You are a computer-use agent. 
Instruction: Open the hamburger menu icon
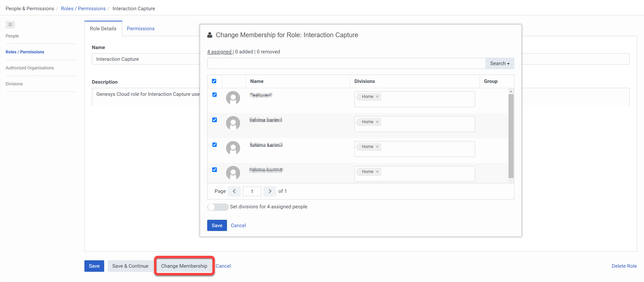point(10,25)
